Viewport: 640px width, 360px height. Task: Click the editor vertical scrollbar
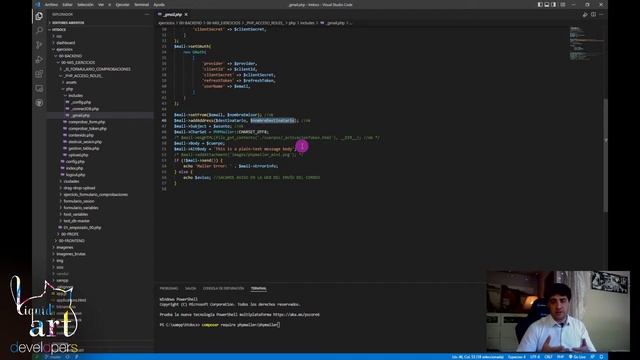coord(605,155)
